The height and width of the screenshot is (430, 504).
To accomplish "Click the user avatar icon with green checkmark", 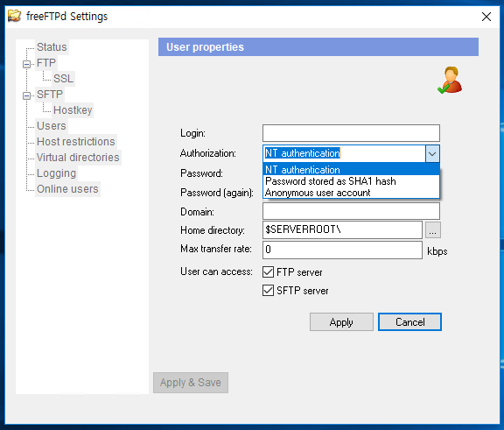I will click(x=450, y=80).
